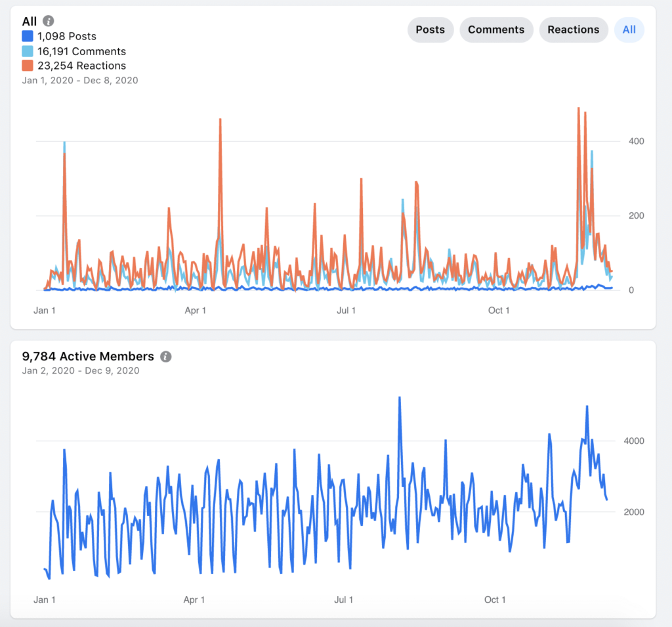Click Jul 1 label on Active Members chart
The height and width of the screenshot is (627, 672).
coord(344,599)
